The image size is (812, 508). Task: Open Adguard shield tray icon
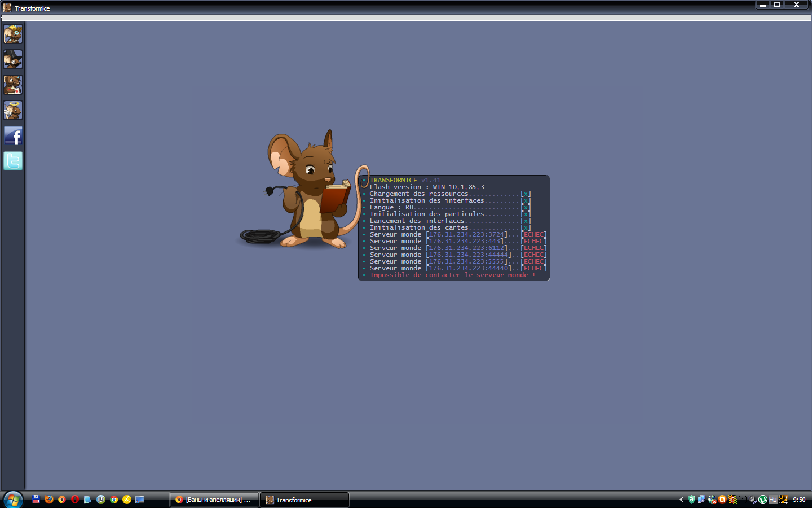click(x=691, y=500)
